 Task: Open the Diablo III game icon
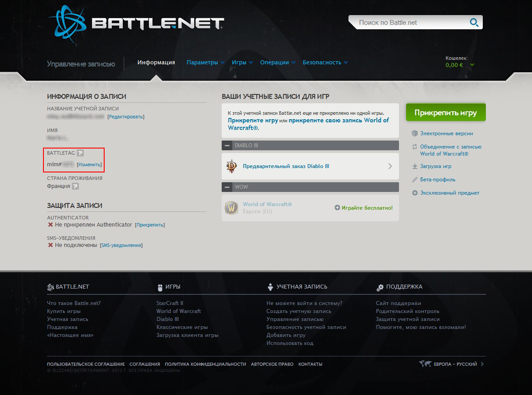coord(231,166)
